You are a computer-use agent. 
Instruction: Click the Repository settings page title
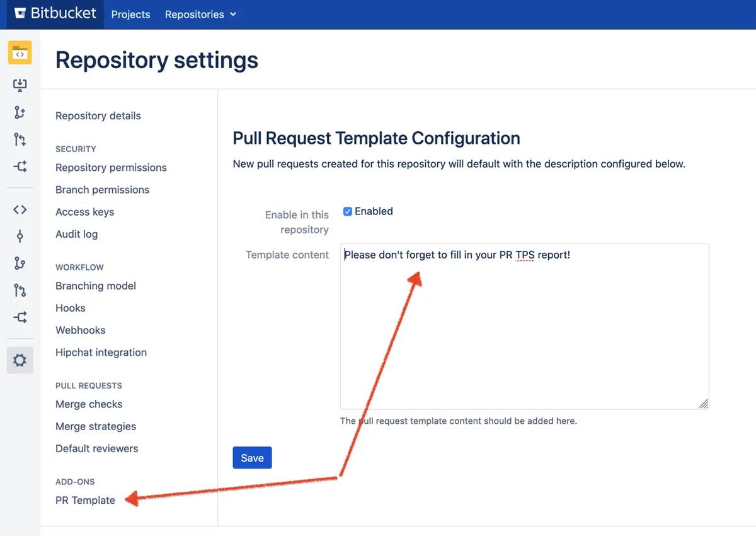157,60
